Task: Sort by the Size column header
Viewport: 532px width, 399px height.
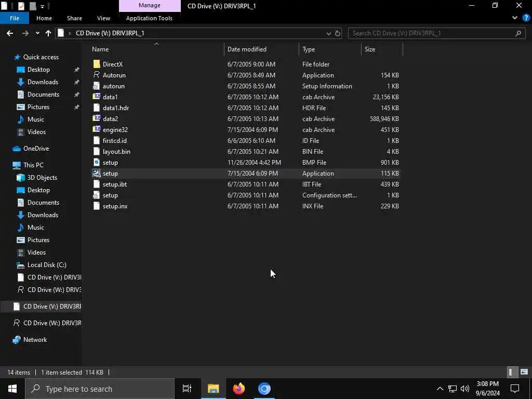Action: point(382,49)
